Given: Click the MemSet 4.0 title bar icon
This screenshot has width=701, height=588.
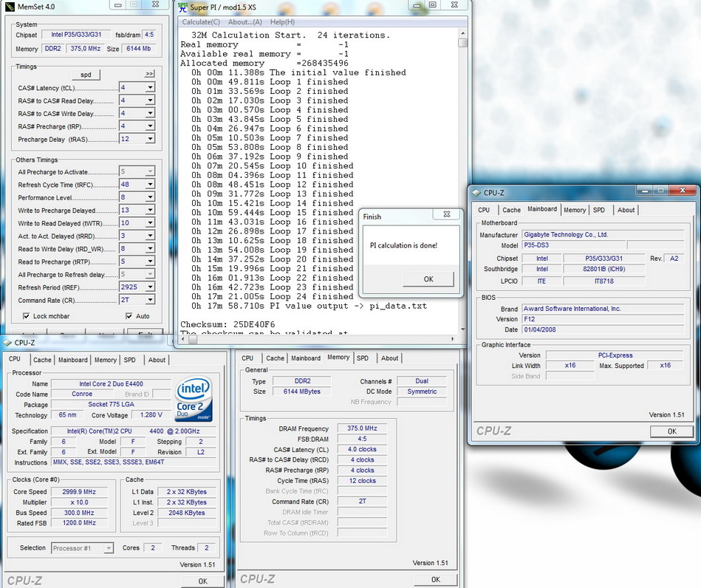Looking at the screenshot, I should tap(10, 6).
